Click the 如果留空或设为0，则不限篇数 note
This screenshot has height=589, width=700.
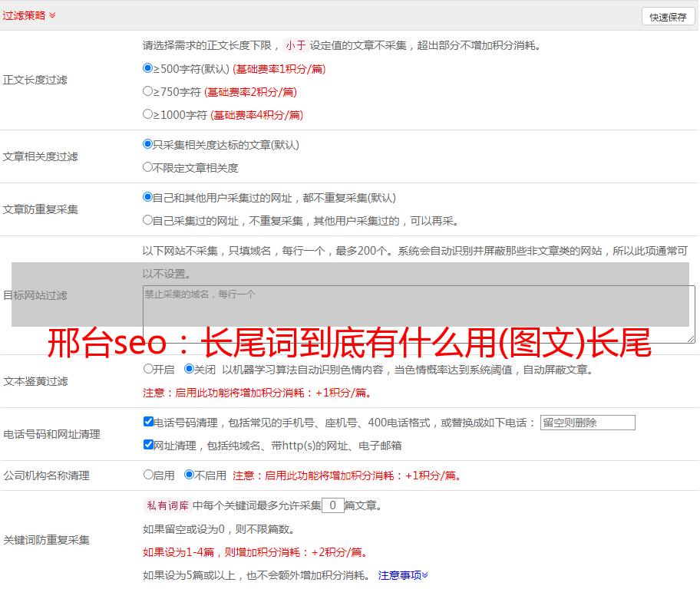pos(219,529)
